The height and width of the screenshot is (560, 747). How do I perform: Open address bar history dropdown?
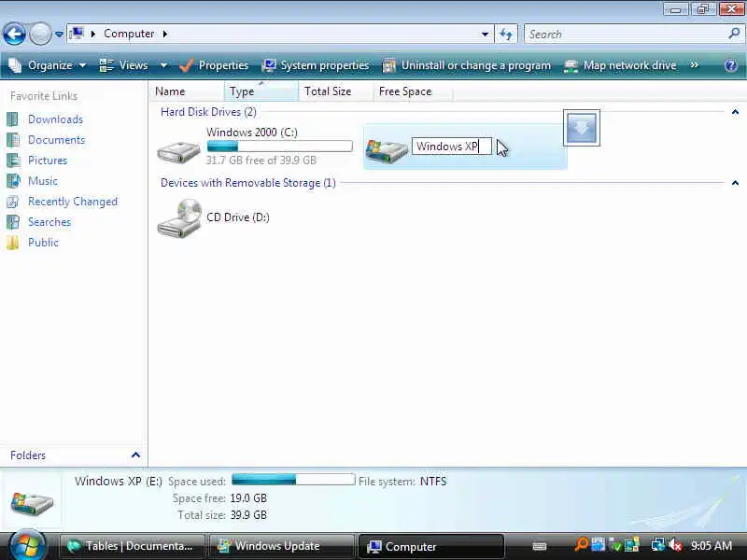click(x=485, y=34)
